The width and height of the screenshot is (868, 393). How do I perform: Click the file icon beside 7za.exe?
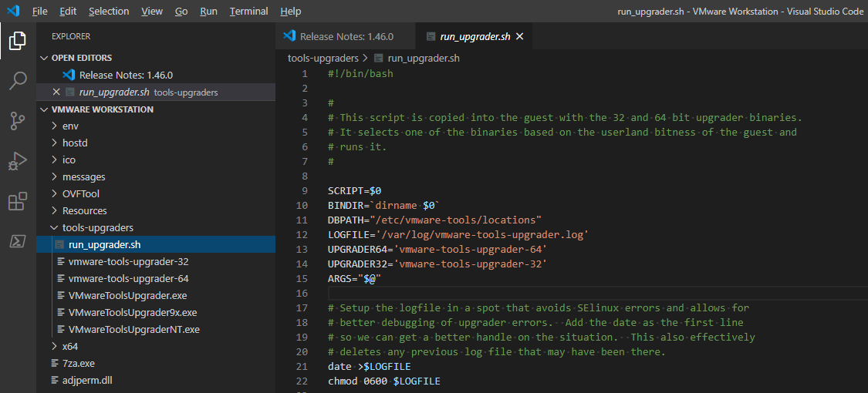tap(55, 363)
